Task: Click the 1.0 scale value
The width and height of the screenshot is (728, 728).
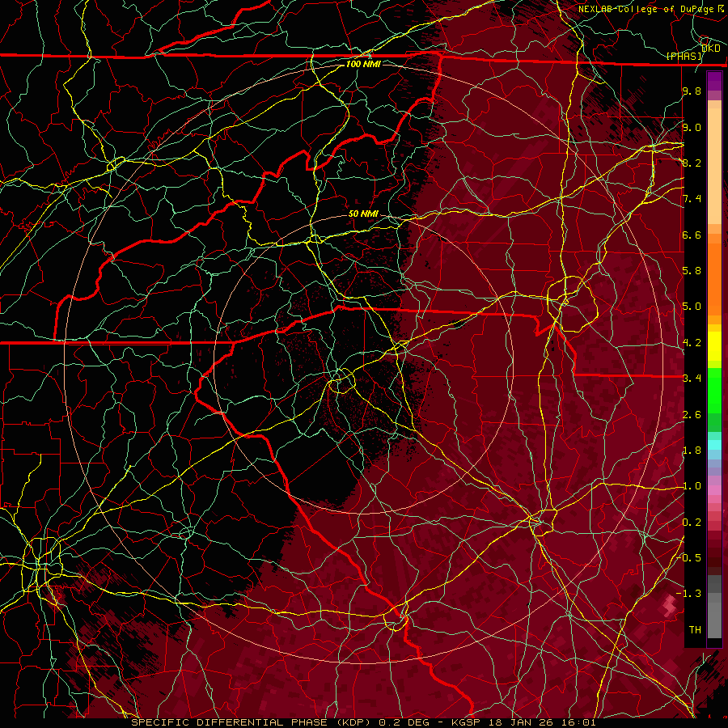Action: 692,486
